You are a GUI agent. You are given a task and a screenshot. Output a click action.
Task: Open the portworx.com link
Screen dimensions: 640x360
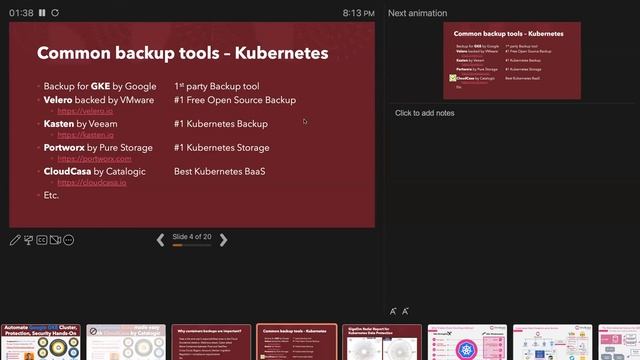tap(94, 158)
